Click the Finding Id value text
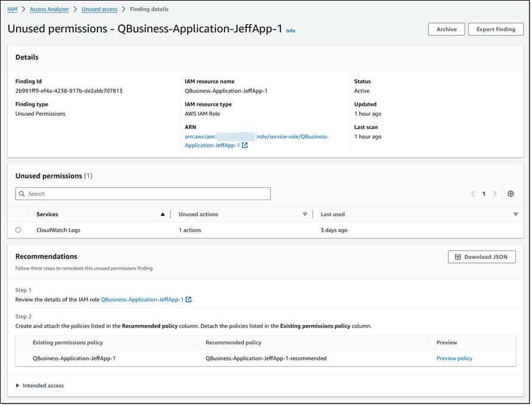Image resolution: width=532 pixels, height=406 pixels. tap(69, 91)
